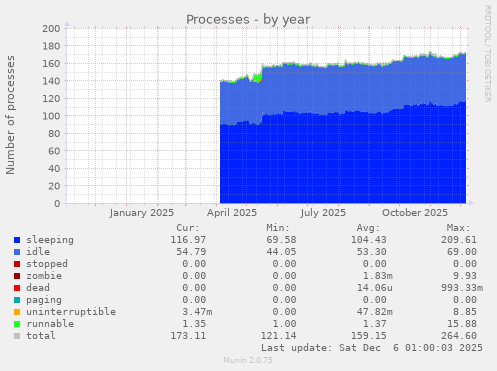Click the idle maximum value 69.00
Viewport: 497px width, 371px height.
click(462, 252)
